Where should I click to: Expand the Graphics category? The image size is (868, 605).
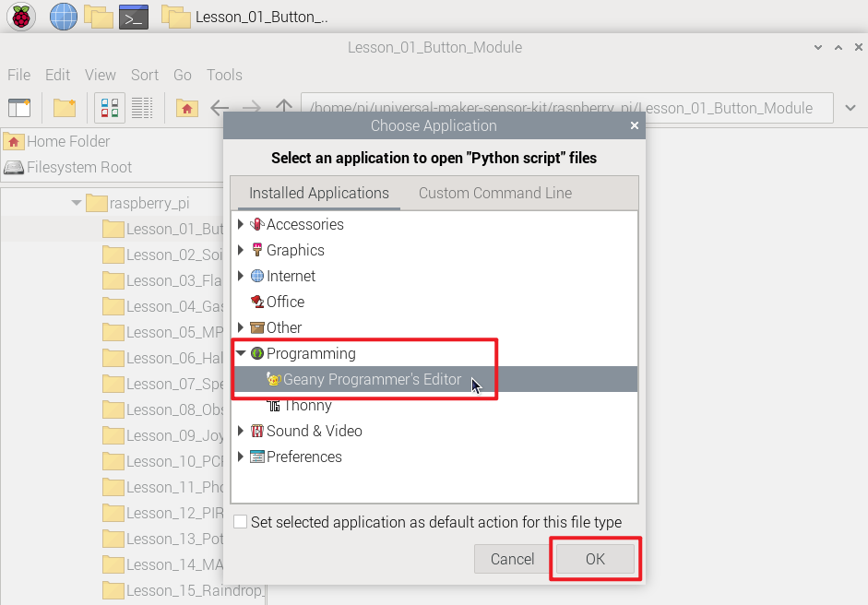pos(240,250)
